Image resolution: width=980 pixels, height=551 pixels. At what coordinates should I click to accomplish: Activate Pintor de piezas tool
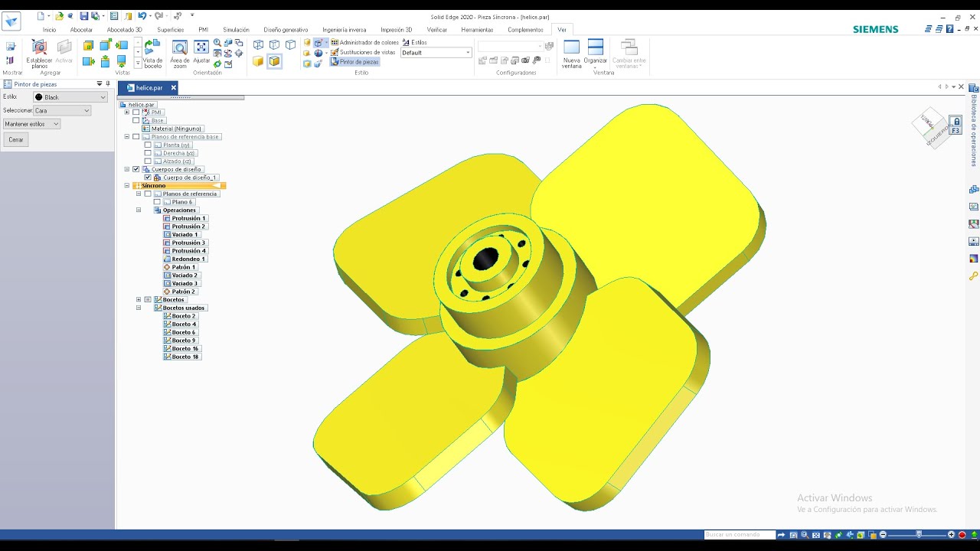[x=354, y=62]
